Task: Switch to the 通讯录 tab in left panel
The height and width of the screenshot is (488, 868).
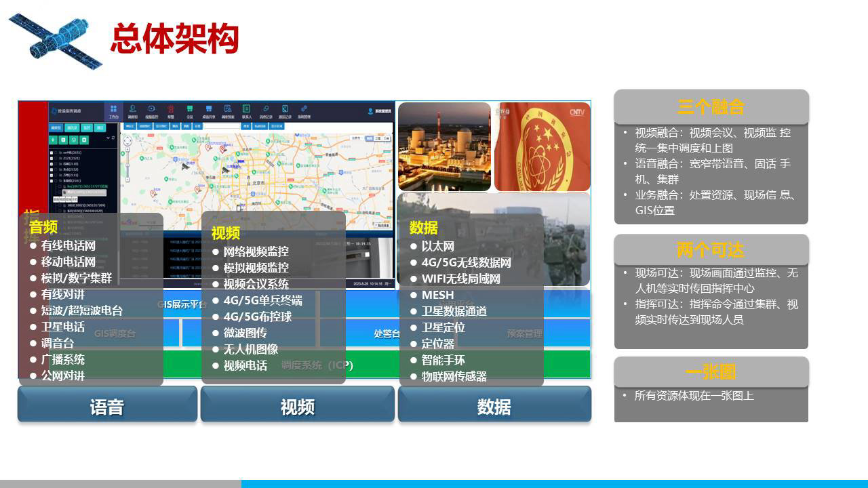Action: (x=72, y=127)
